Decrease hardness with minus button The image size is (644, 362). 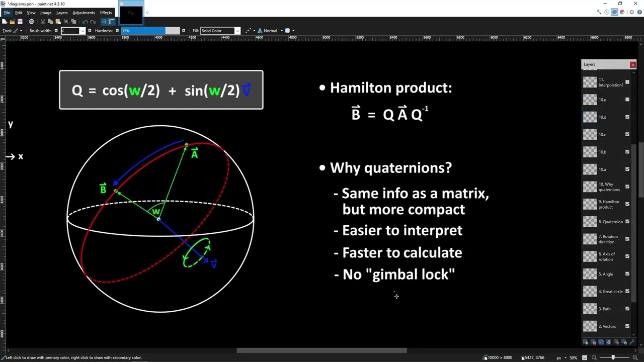coord(117,31)
